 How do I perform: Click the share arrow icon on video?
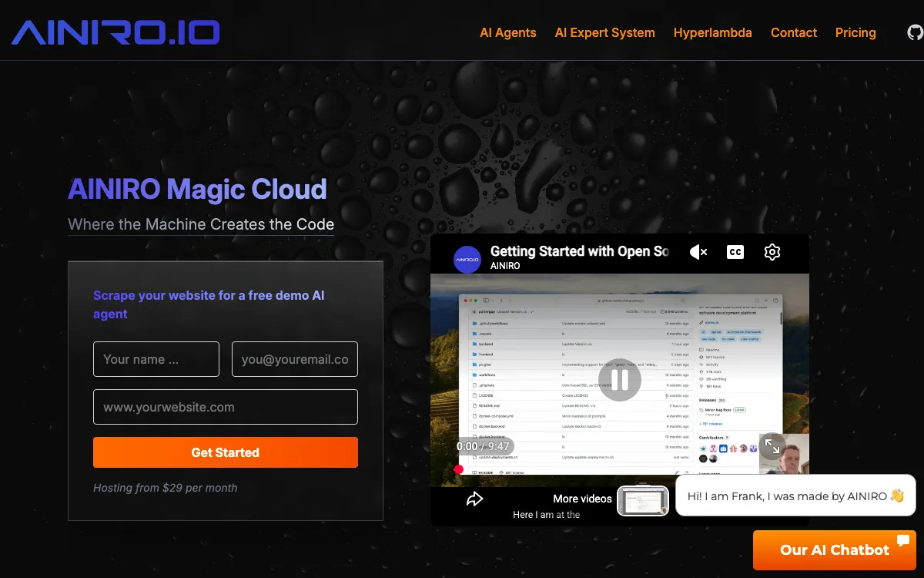[474, 499]
